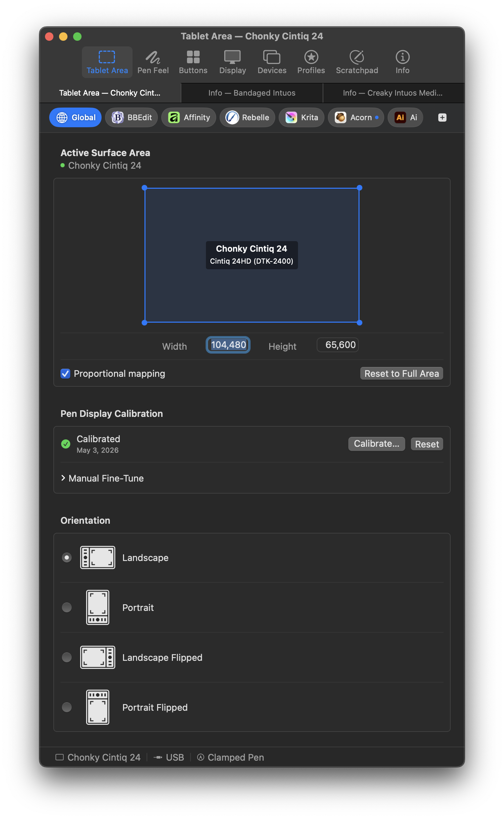Click the calibration Reset button
Screen dimensions: 504x819
(427, 444)
